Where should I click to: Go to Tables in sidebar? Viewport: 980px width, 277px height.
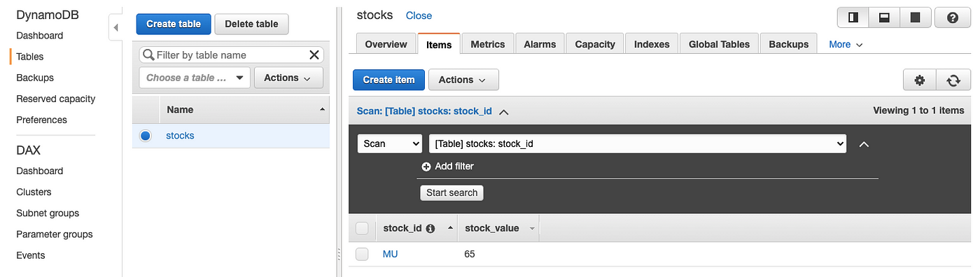point(30,57)
